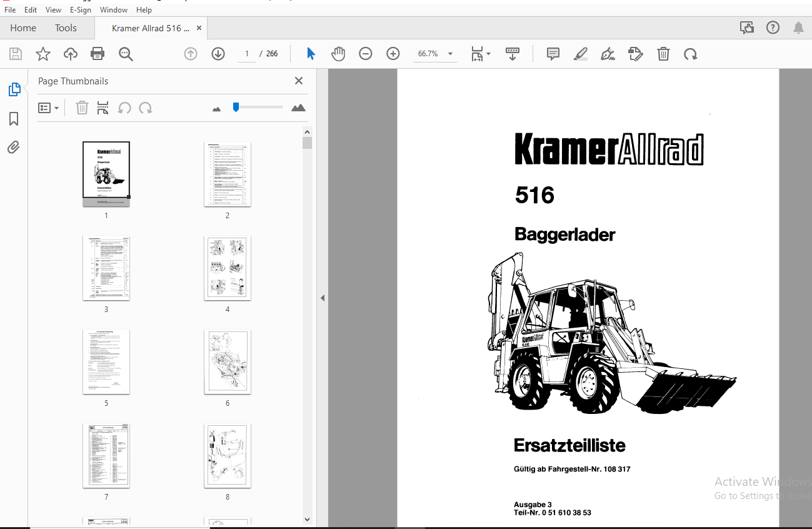Viewport: 812px width, 529px height.
Task: Select the Kramer Allrad 516 document tab
Action: pos(151,28)
